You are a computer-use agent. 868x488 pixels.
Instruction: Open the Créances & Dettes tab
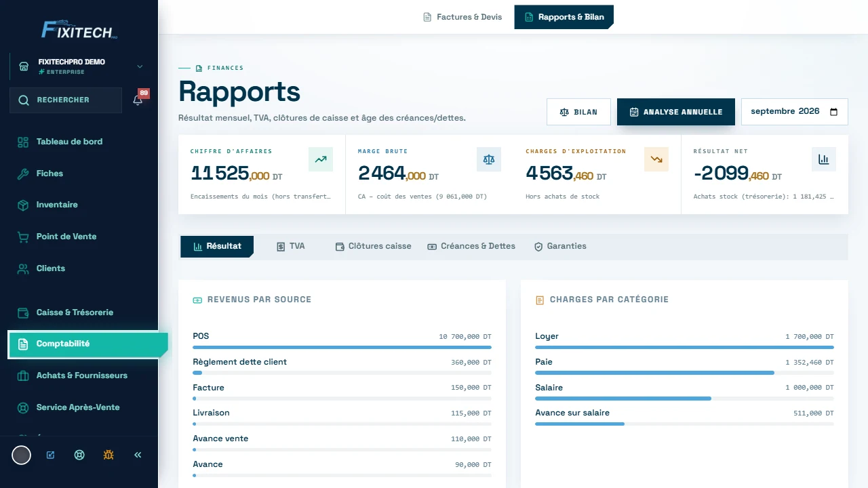click(x=471, y=247)
